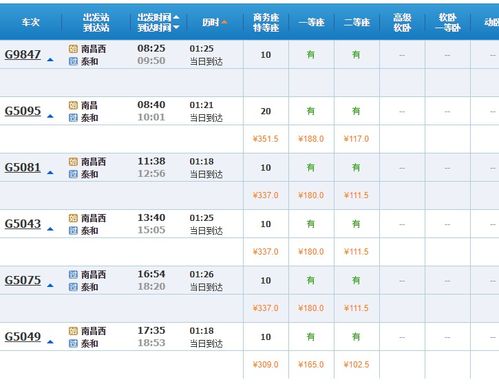Viewport: 499px width, 384px height.
Task: Select business seat count 20 for G5095
Action: [x=266, y=111]
